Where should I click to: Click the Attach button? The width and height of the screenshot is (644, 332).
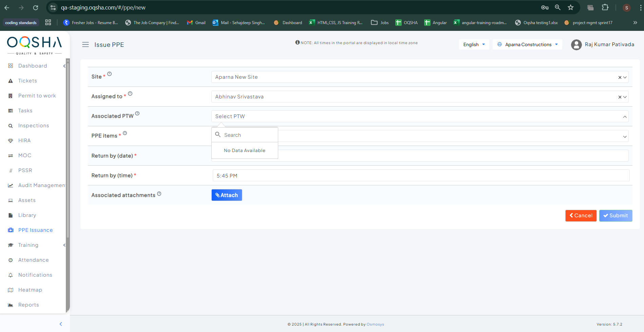tap(227, 195)
